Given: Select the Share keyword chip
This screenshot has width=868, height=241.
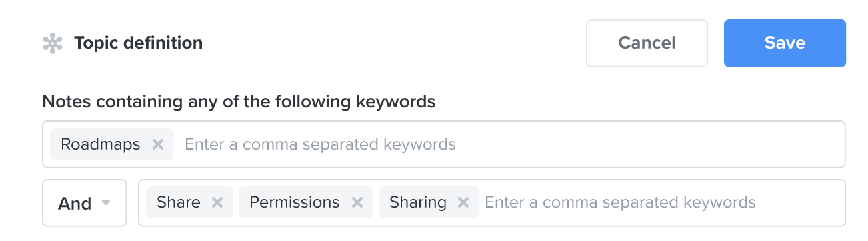Looking at the screenshot, I should click(179, 202).
